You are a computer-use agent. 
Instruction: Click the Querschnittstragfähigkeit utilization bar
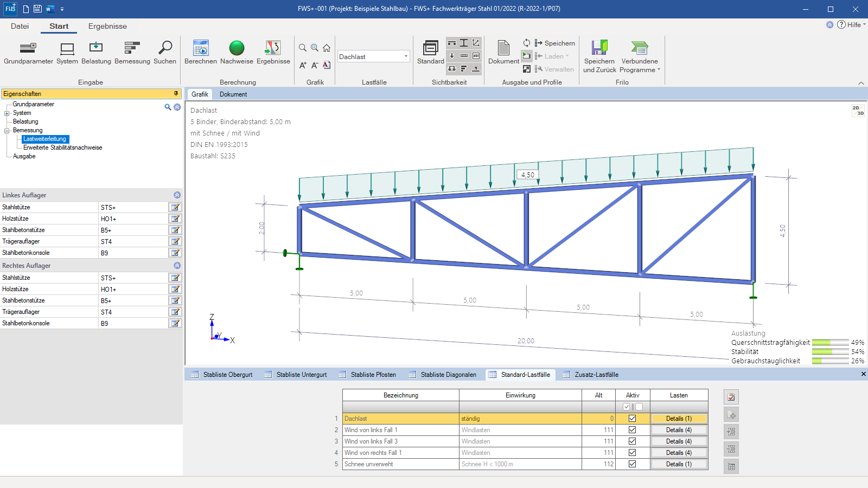[830, 343]
